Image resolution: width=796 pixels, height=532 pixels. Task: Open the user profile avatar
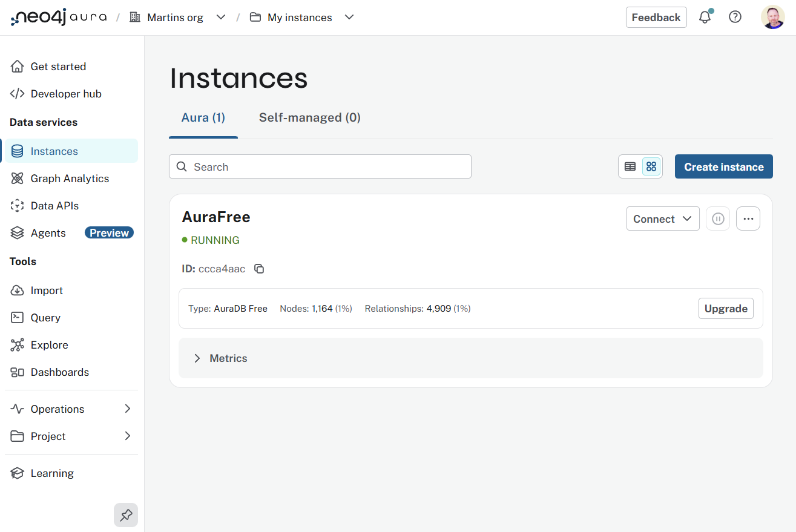pos(772,18)
